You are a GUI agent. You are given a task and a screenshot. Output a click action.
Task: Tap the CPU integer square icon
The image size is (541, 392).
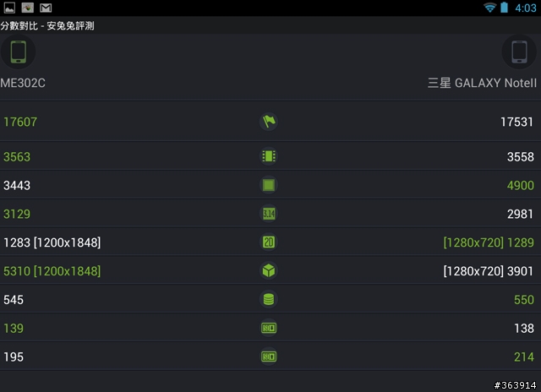click(269, 185)
